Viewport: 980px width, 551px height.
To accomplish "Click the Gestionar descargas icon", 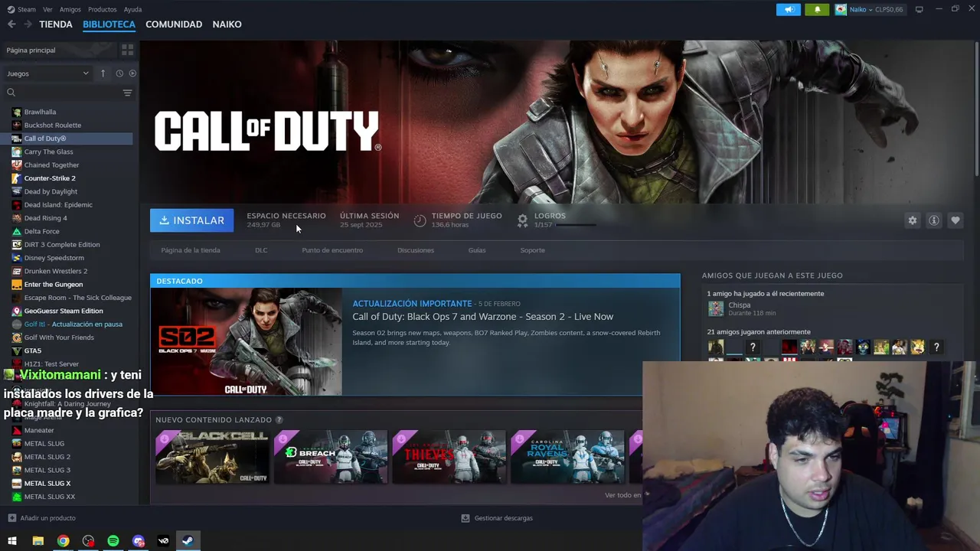I will point(465,518).
